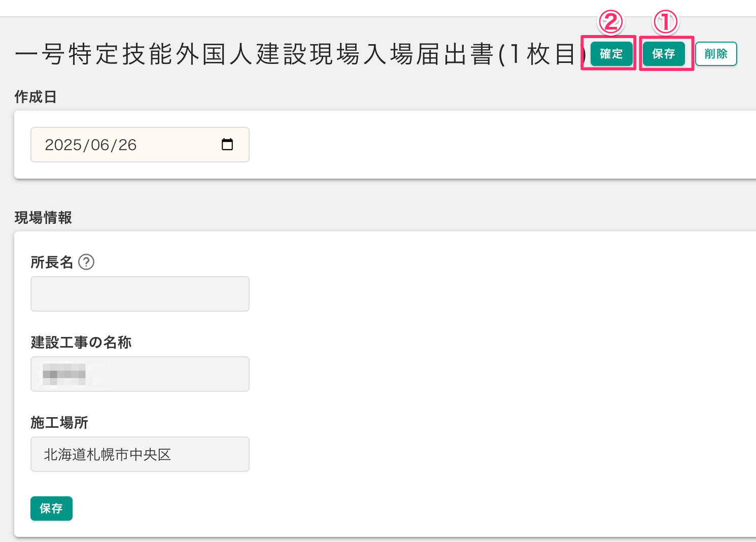This screenshot has width=756, height=542.
Task: Click the 建設工事の名称 field label
Action: coord(81,343)
